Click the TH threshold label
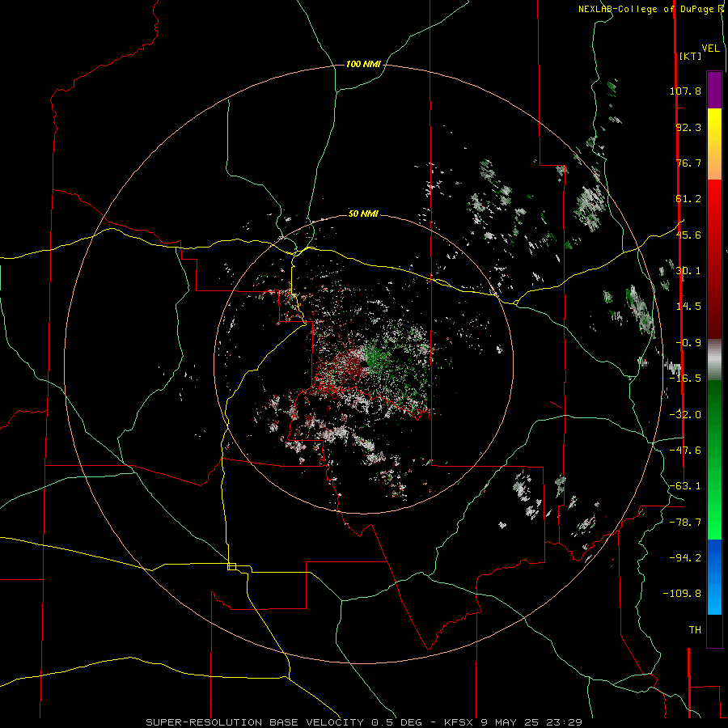This screenshot has width=728, height=728. tap(695, 630)
